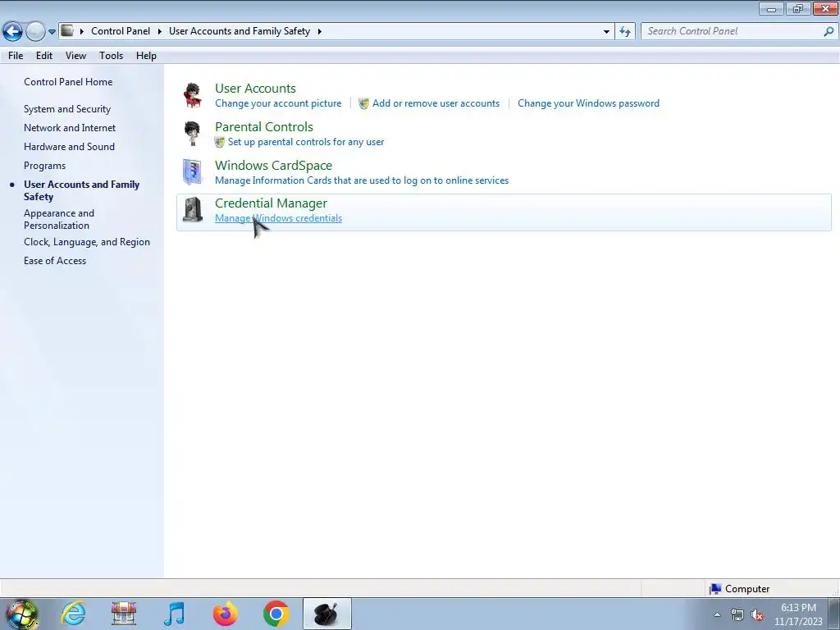
Task: Open the View menu
Action: click(x=75, y=56)
